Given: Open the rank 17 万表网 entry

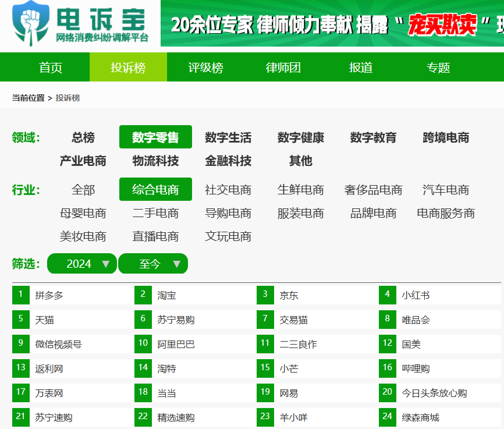Looking at the screenshot, I should tap(73, 393).
